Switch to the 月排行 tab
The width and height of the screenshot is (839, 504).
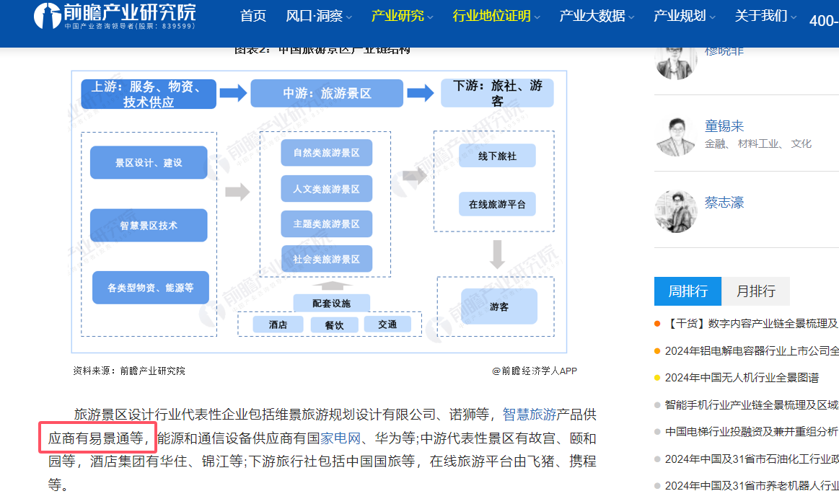click(x=757, y=291)
